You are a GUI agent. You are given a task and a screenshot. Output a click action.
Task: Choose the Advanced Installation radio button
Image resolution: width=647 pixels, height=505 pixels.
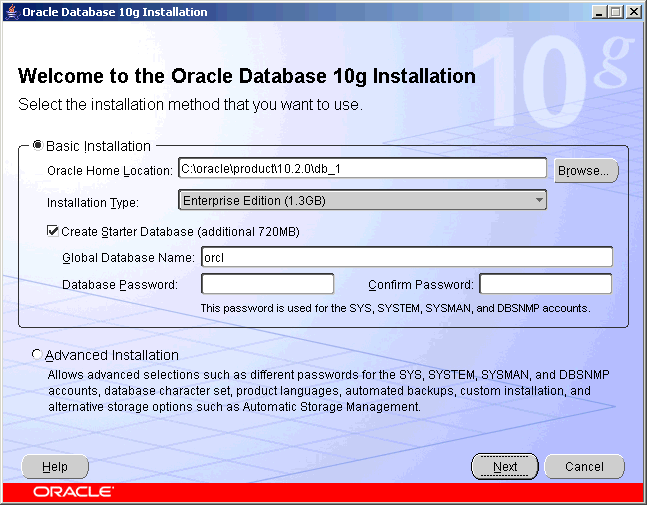pyautogui.click(x=38, y=354)
